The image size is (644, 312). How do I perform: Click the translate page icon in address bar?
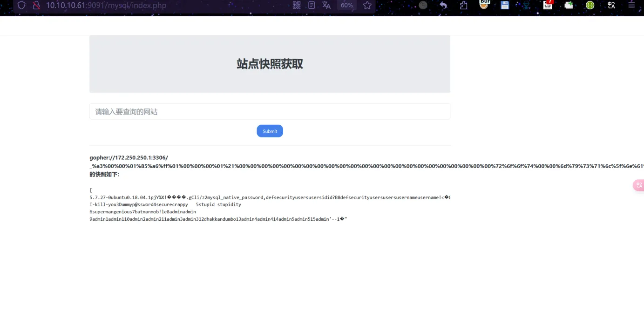326,5
